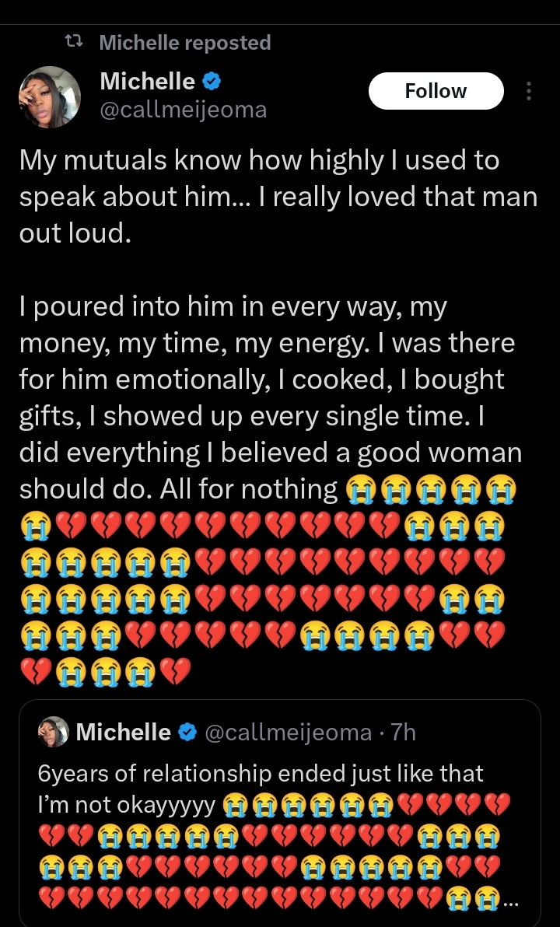The image size is (560, 927).
Task: Open @callmeijeoma handle under the main author name
Action: point(184,110)
